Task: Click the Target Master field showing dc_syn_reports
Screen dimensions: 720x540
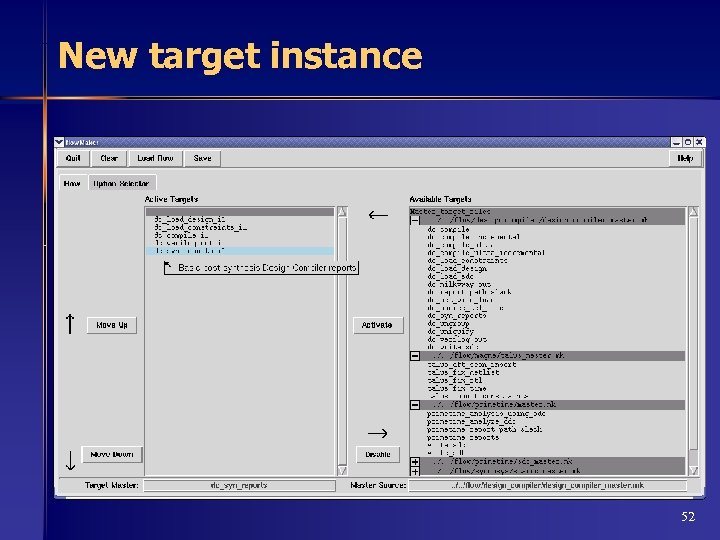Action: (239, 485)
